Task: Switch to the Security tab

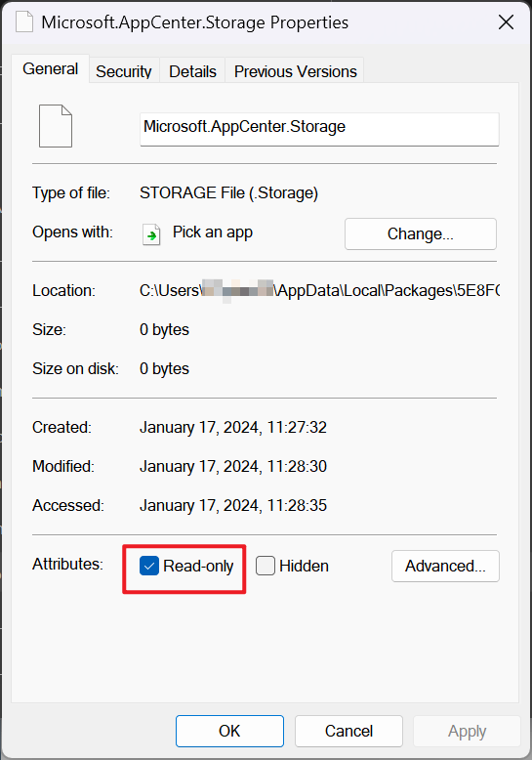Action: coord(124,71)
